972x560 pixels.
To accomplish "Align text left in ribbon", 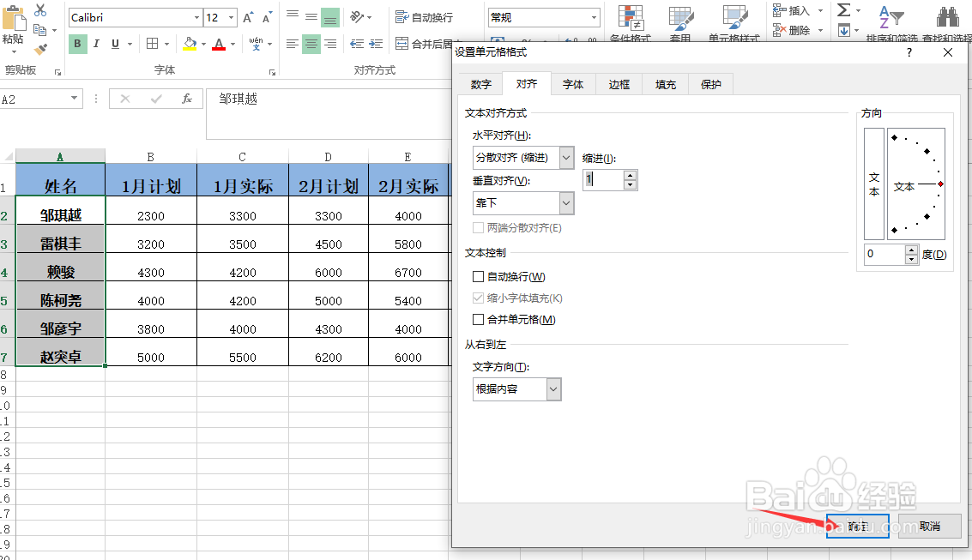I will tap(293, 44).
